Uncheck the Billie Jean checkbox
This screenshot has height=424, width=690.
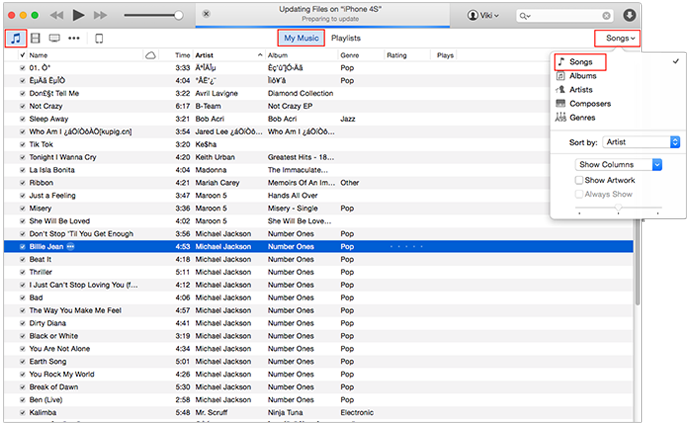point(22,247)
